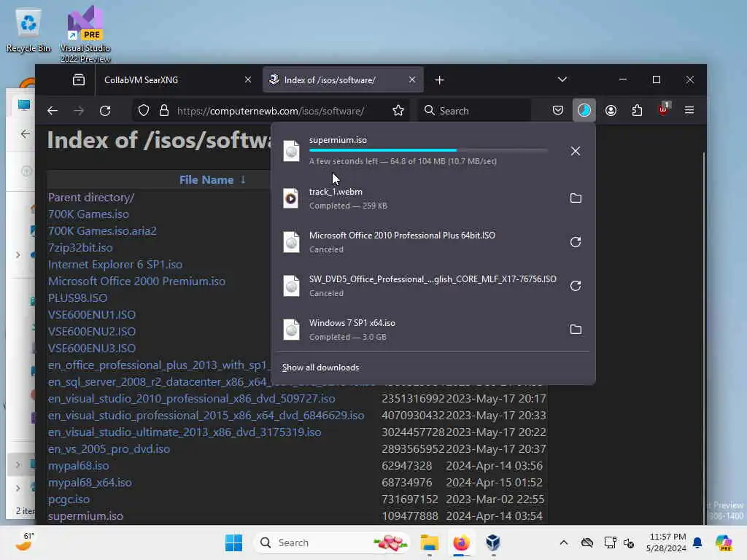
Task: Click the taskbar Search box
Action: pos(333,542)
